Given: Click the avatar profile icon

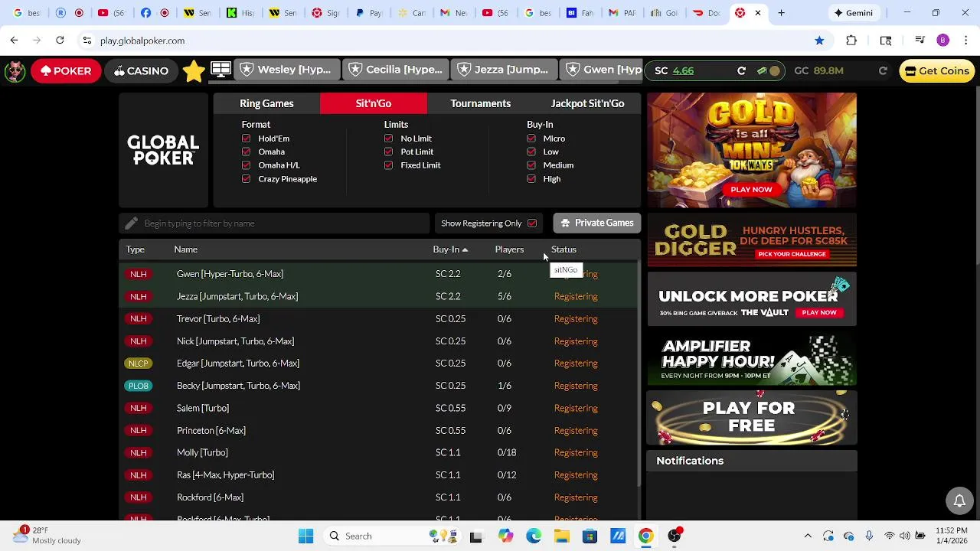Looking at the screenshot, I should click(x=15, y=70).
